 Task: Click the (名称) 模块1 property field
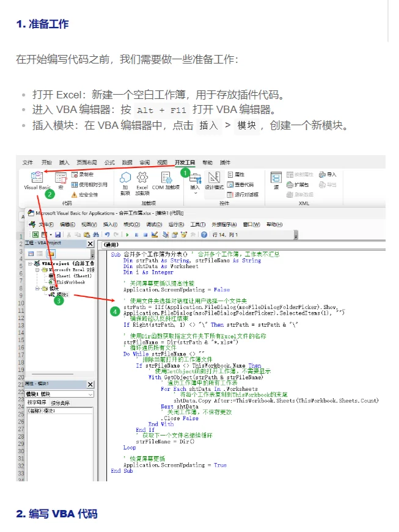60,411
